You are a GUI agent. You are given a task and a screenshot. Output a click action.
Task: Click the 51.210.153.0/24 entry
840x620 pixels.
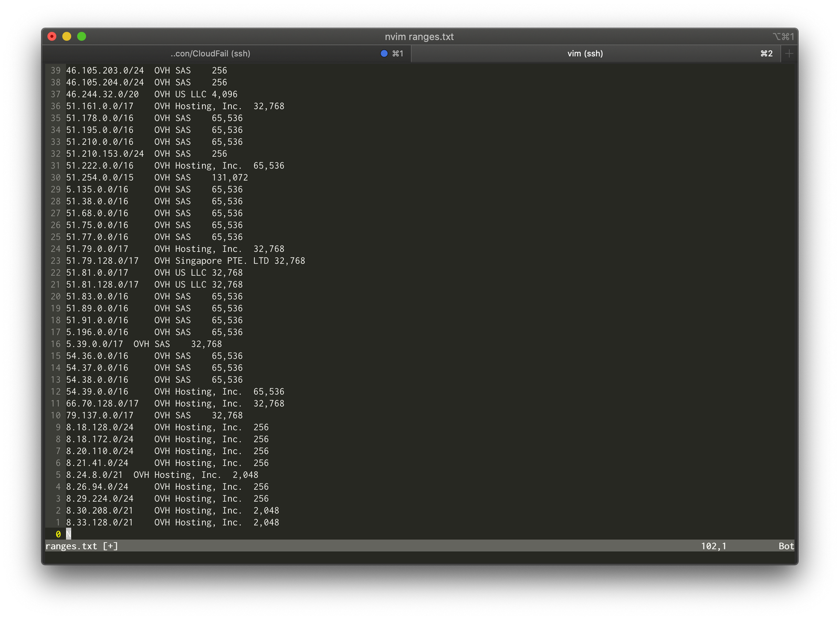tap(105, 154)
